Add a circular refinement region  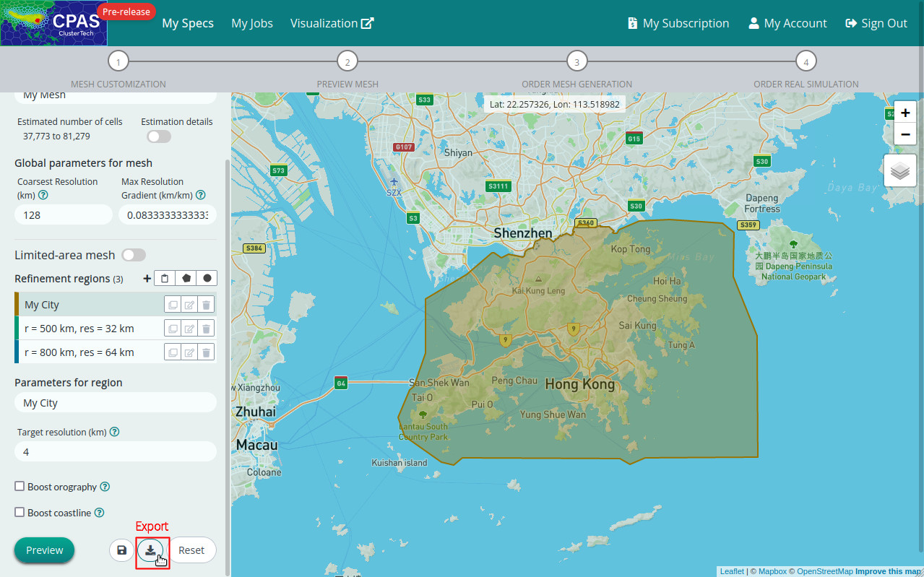207,278
